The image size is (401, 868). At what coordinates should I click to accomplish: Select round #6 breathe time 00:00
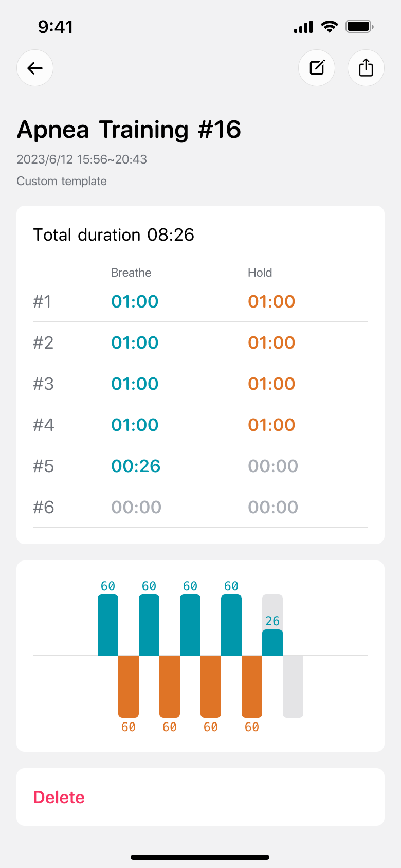click(136, 507)
